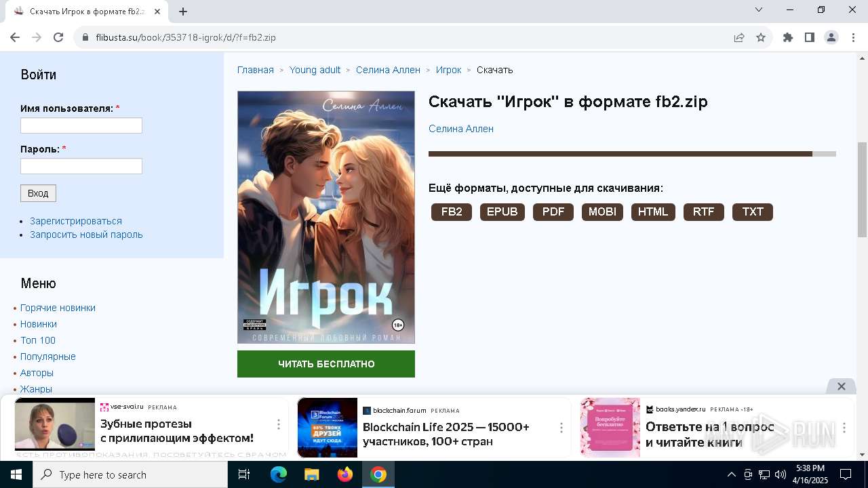This screenshot has height=488, width=868.
Task: Open options for the blockchain.forum ad
Action: click(561, 428)
